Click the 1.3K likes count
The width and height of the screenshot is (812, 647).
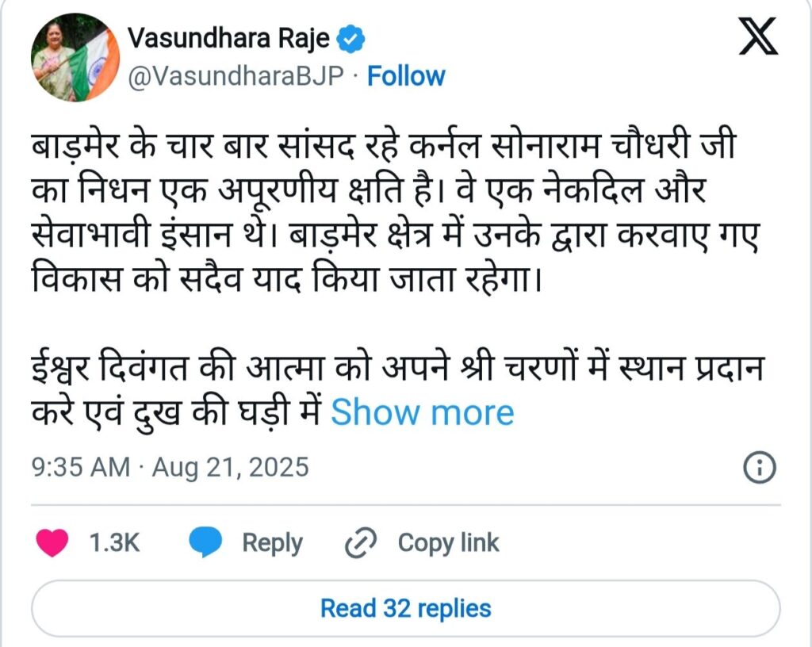click(x=115, y=543)
